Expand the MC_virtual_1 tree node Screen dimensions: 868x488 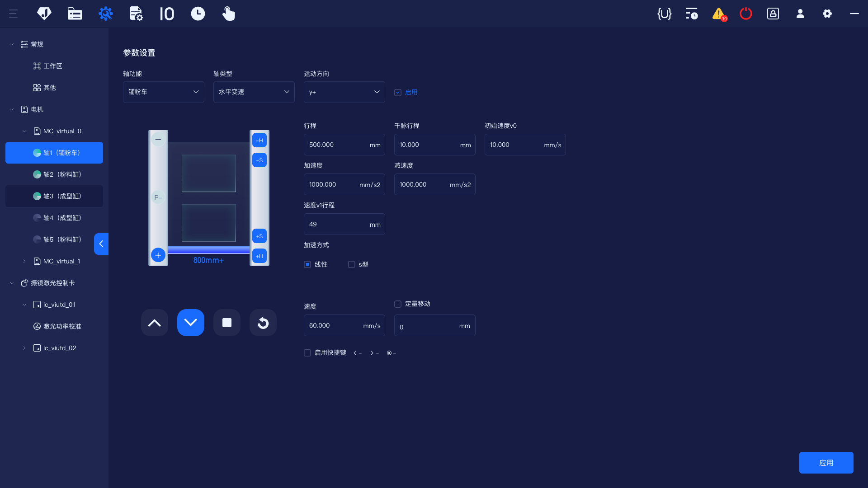click(24, 261)
